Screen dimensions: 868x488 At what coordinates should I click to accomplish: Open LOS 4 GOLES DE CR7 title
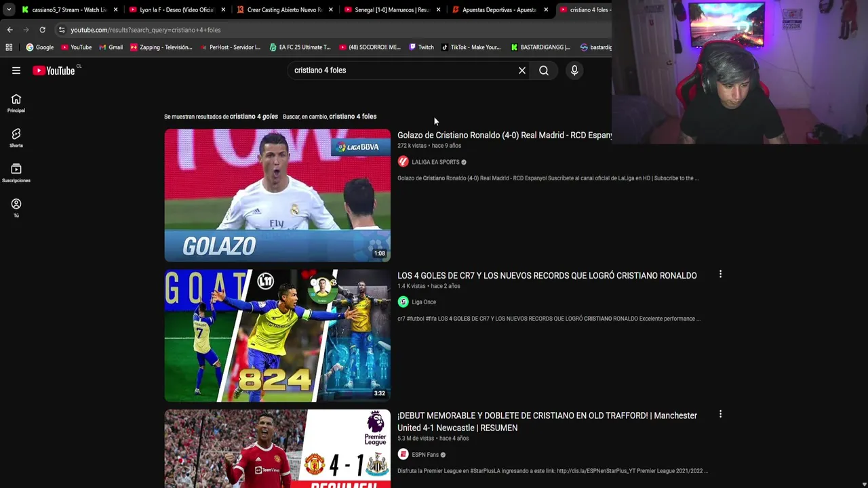547,276
